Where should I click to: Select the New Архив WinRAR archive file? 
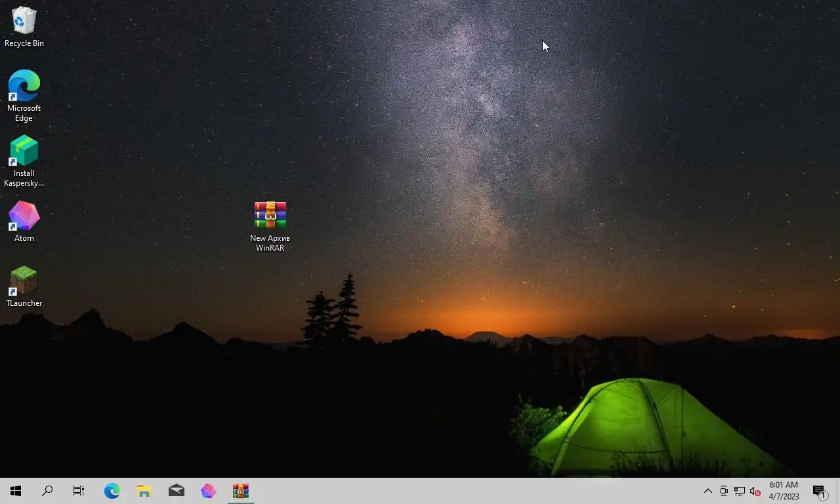coord(270,226)
